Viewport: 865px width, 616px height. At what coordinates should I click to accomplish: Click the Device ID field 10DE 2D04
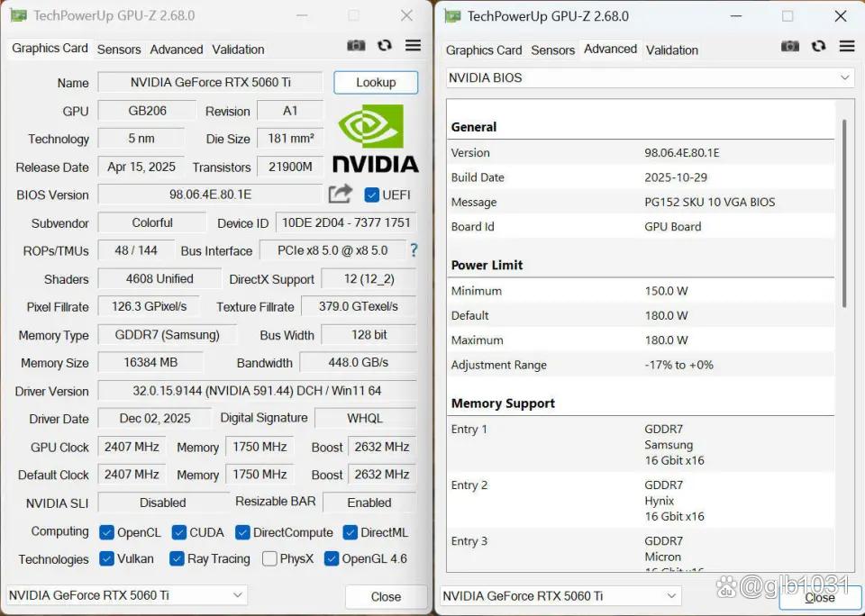click(x=346, y=222)
